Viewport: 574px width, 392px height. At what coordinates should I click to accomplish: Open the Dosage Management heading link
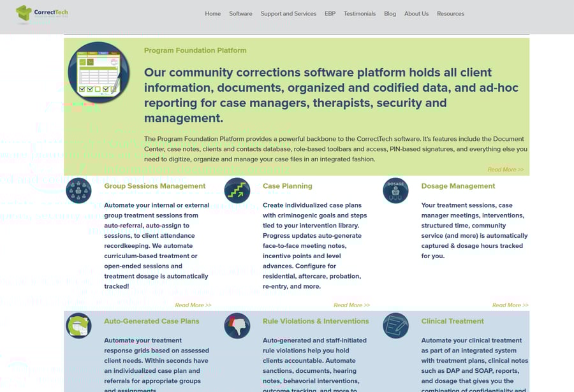458,186
